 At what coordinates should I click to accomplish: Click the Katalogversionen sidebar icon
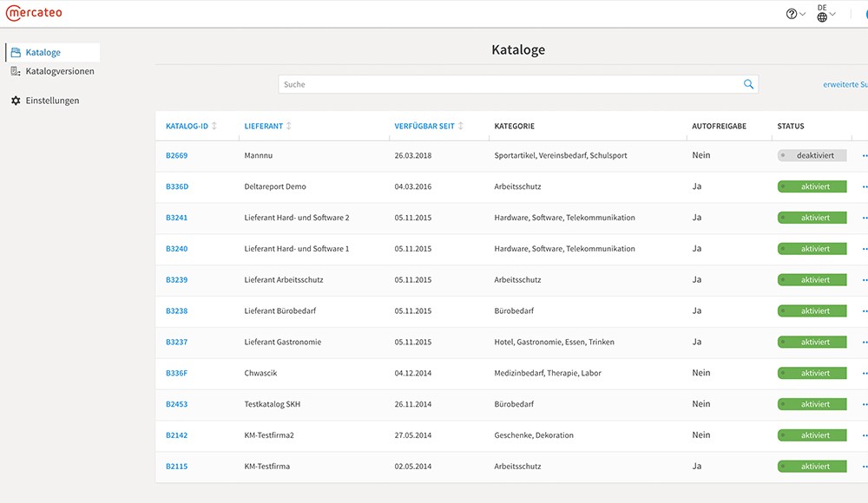point(16,71)
